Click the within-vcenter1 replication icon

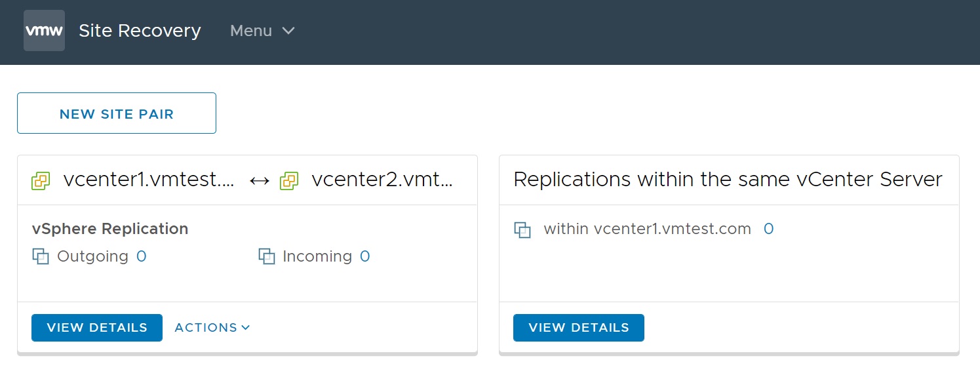pos(522,230)
